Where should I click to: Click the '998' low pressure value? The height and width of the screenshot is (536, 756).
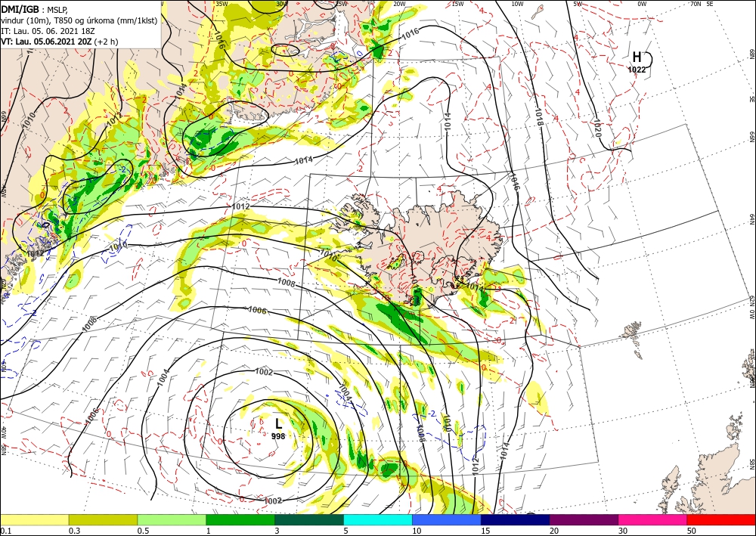point(278,436)
